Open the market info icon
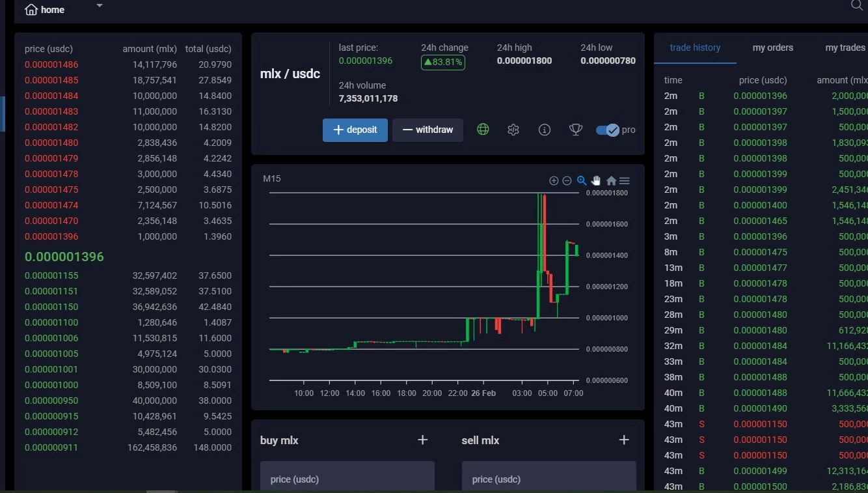 (x=545, y=130)
